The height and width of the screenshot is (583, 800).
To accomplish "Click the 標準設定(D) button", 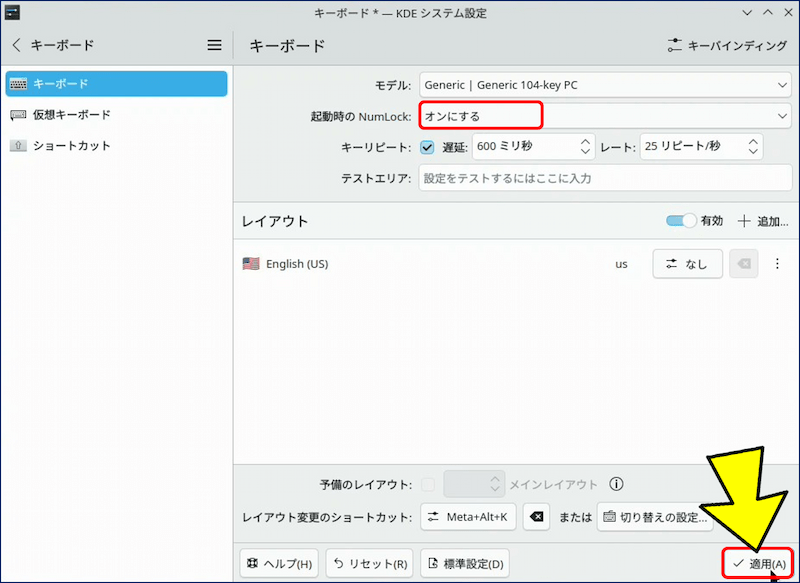I will 465,564.
